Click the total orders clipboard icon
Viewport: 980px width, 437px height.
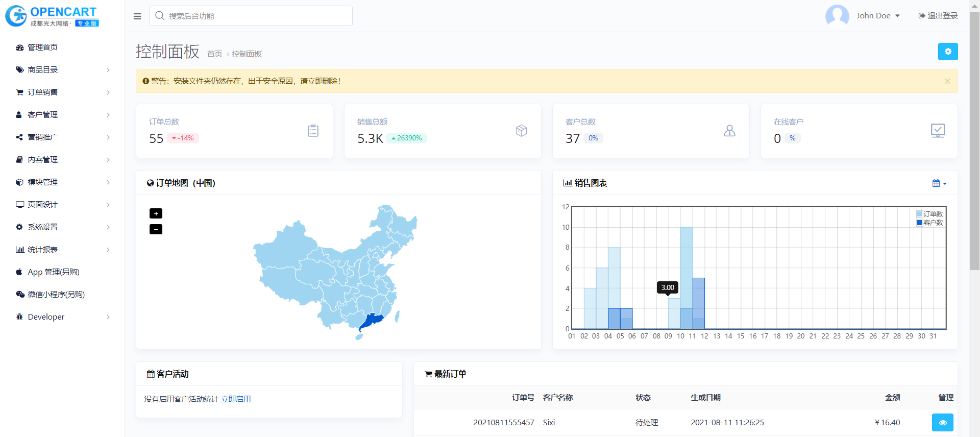[x=313, y=131]
